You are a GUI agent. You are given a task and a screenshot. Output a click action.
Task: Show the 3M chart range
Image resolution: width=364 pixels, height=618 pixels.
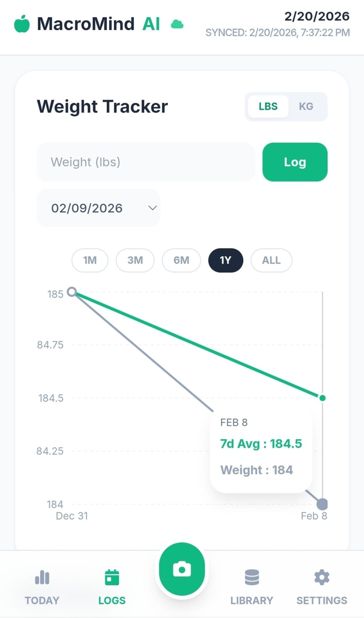coord(135,260)
